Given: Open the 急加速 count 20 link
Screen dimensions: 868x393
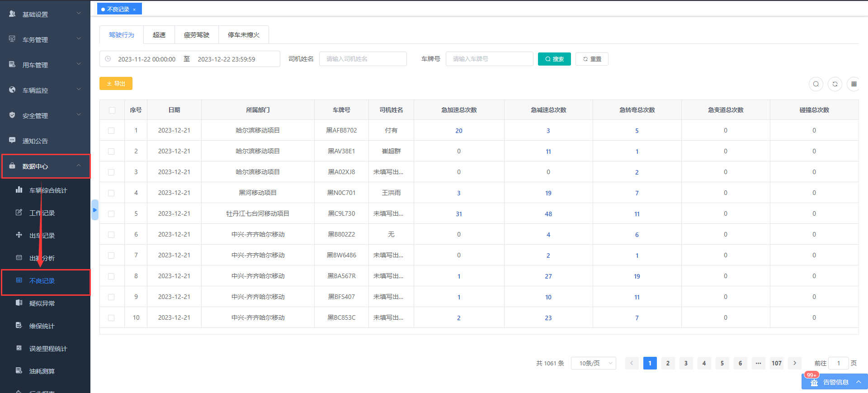Looking at the screenshot, I should click(x=459, y=131).
